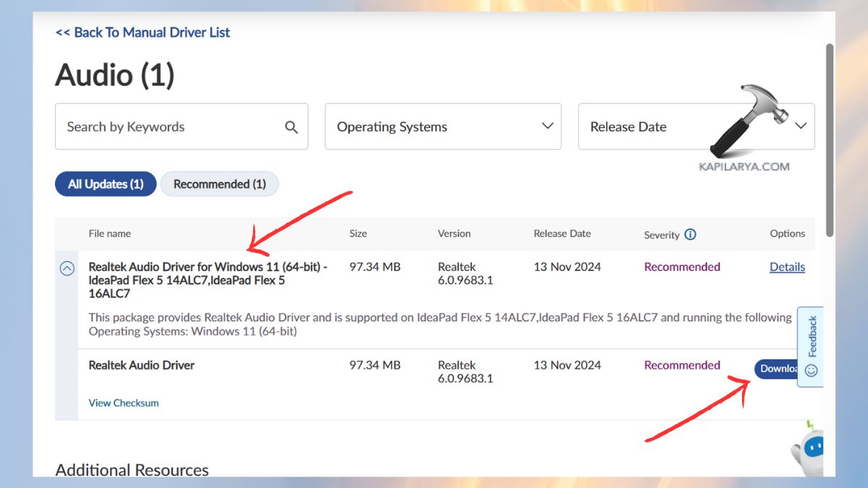Go back to Manual Driver List
This screenshot has width=868, height=488.
pos(142,33)
